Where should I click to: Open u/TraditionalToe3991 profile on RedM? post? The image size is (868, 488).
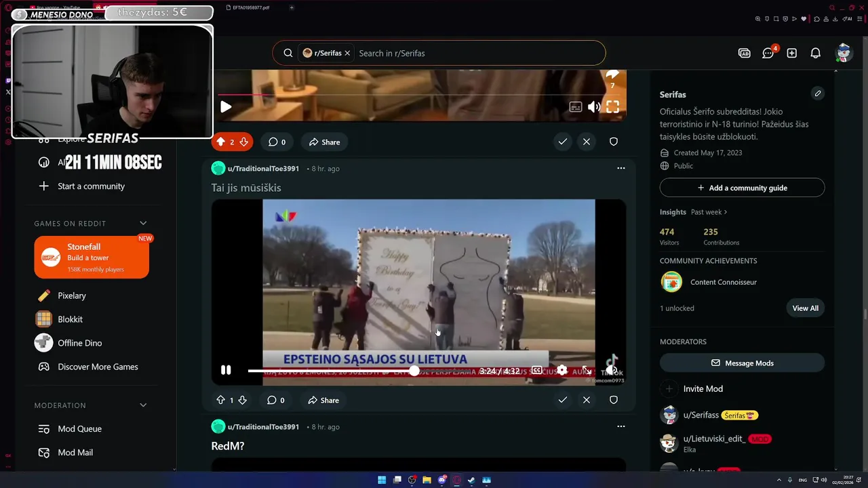263,426
